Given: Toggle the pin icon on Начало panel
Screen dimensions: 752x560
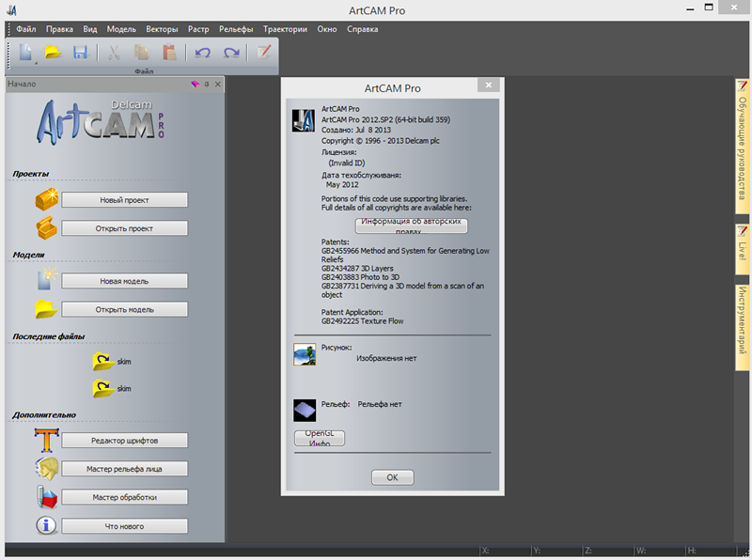Looking at the screenshot, I should pyautogui.click(x=207, y=84).
